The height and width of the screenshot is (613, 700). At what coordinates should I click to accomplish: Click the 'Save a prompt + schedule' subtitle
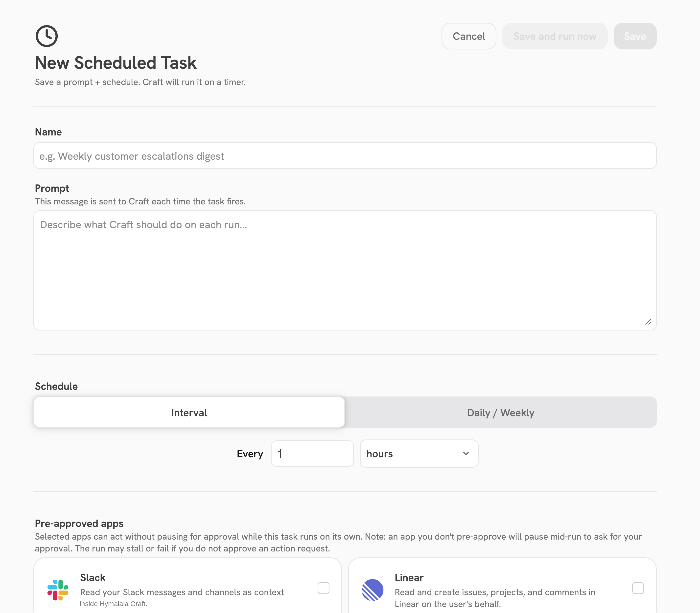(x=140, y=82)
